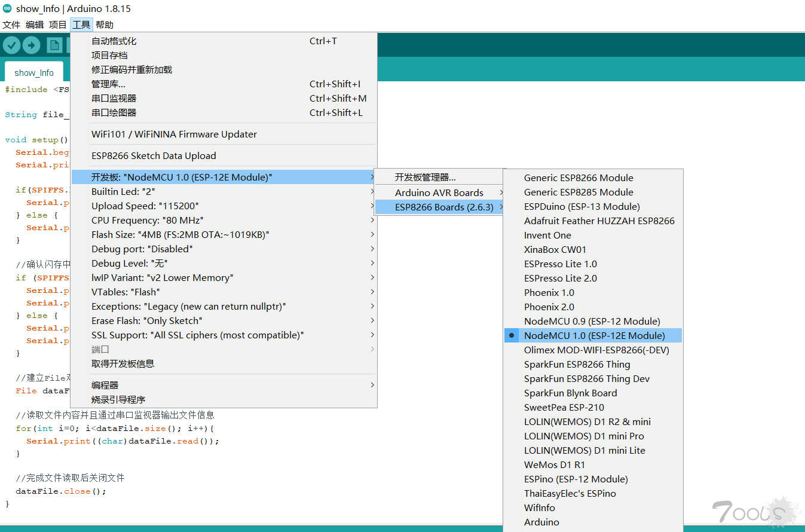805x532 pixels.
Task: Open 开发板管理器... boards manager
Action: coord(440,178)
